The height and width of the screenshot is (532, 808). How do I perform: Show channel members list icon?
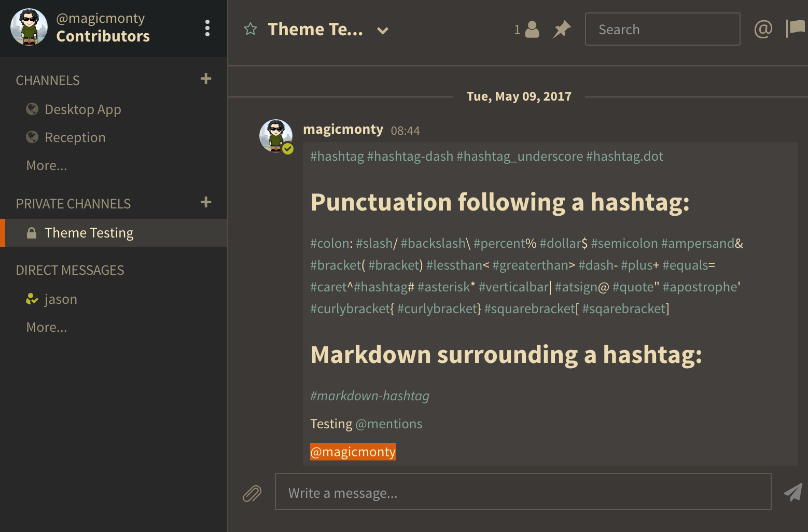[527, 30]
